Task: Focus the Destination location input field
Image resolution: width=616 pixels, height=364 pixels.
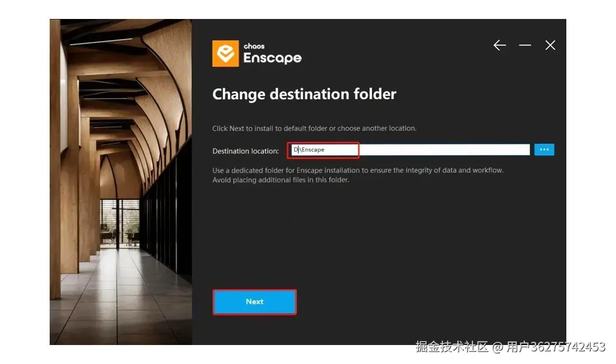Action: tap(409, 149)
